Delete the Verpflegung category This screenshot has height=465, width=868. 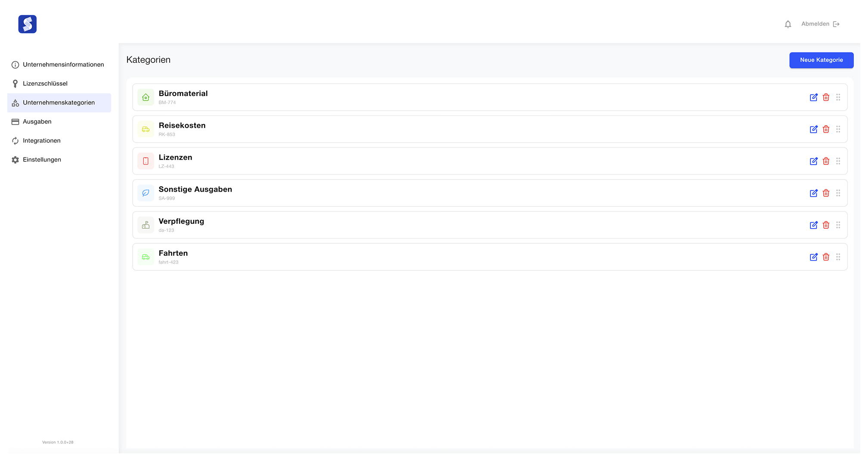click(826, 225)
